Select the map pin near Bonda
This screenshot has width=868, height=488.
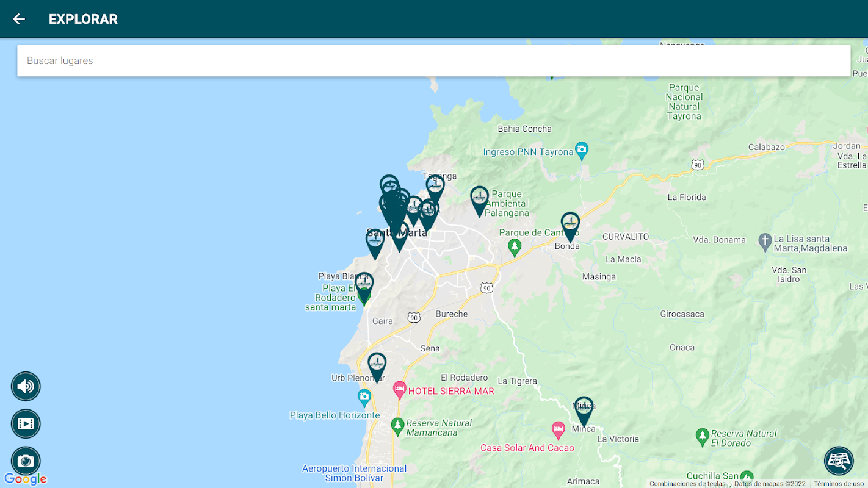pyautogui.click(x=570, y=227)
